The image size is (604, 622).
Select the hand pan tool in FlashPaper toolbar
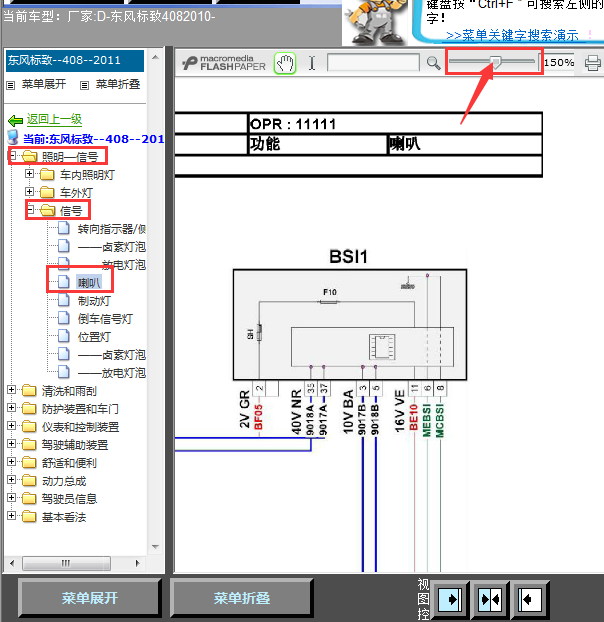(x=285, y=63)
